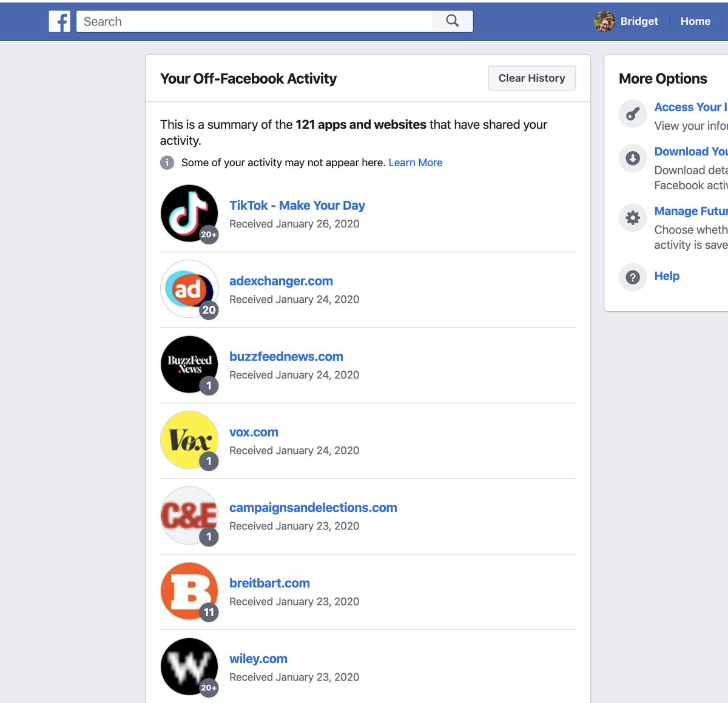Viewport: 728px width, 703px height.
Task: Click the key icon for Access Your Information
Action: 633,114
